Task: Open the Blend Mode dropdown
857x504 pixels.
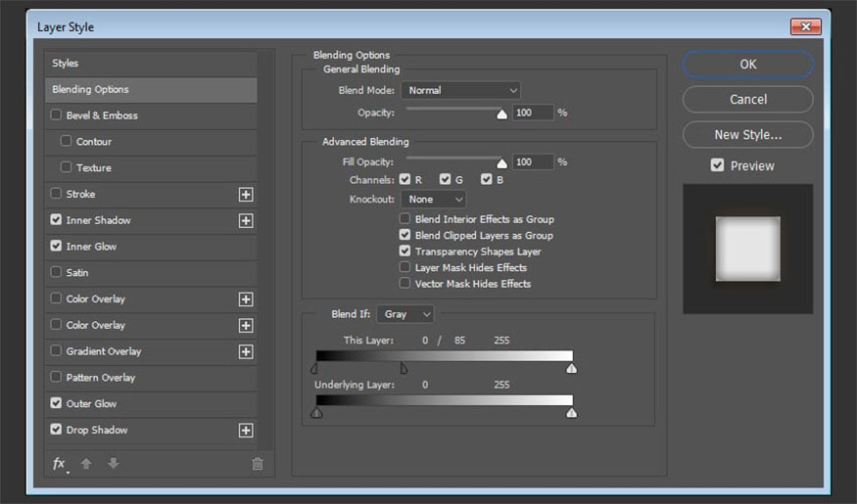Action: click(460, 90)
